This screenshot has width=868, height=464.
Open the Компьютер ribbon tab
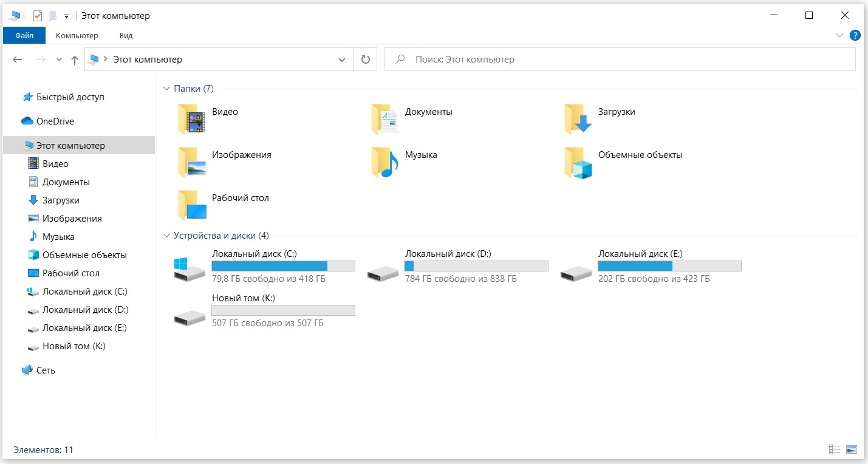coord(77,35)
